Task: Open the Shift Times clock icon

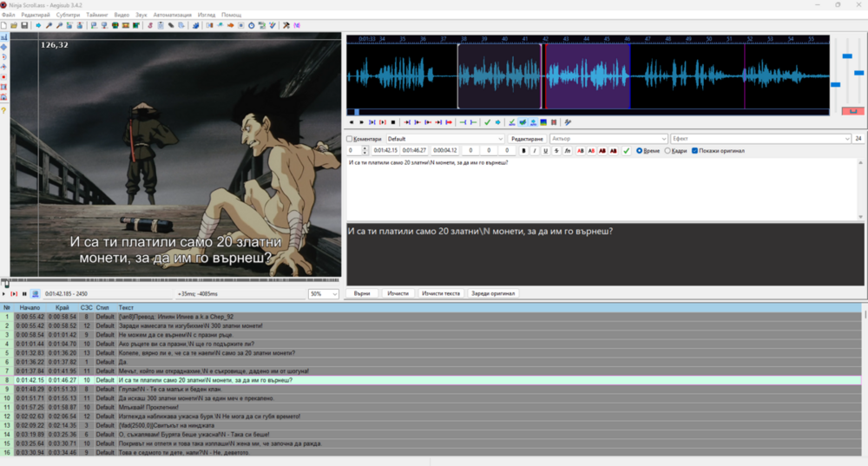Action: point(252,25)
